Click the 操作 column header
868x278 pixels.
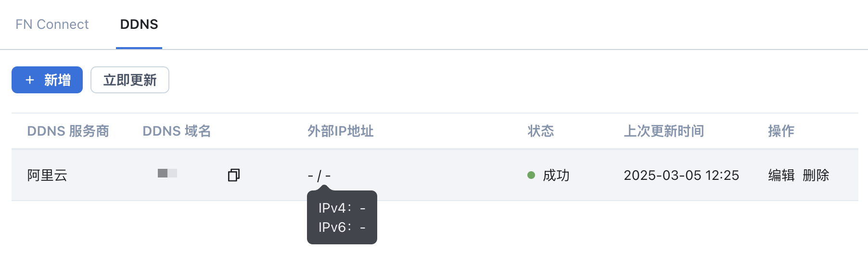[781, 131]
